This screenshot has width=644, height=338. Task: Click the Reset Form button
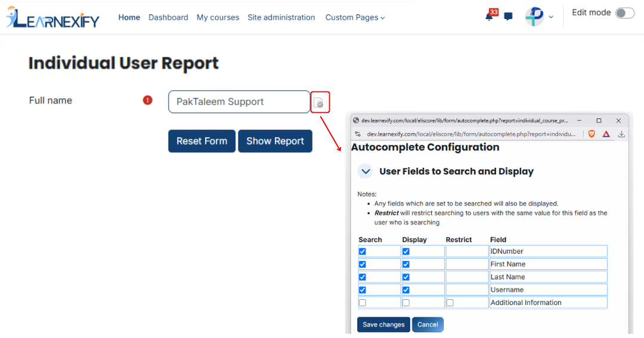pyautogui.click(x=202, y=141)
